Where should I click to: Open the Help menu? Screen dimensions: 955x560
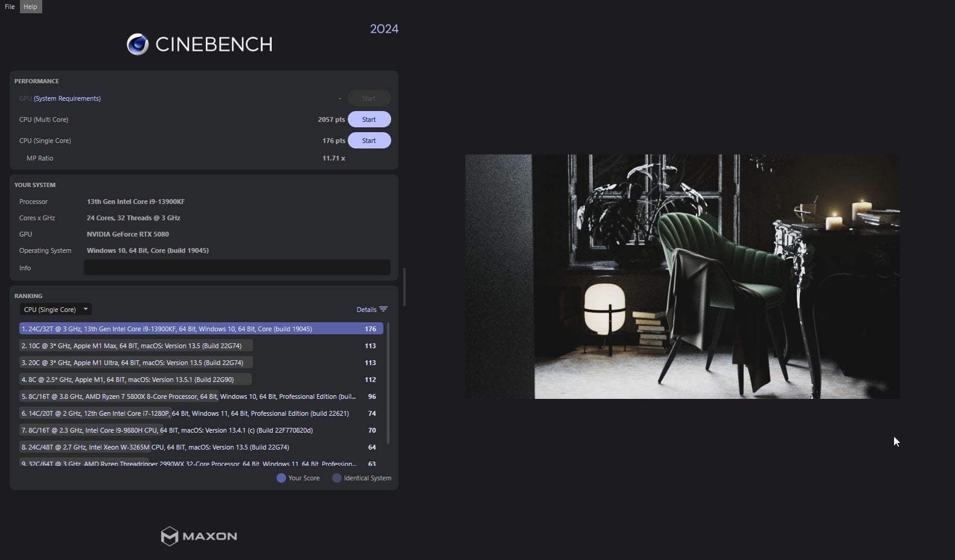click(x=30, y=7)
